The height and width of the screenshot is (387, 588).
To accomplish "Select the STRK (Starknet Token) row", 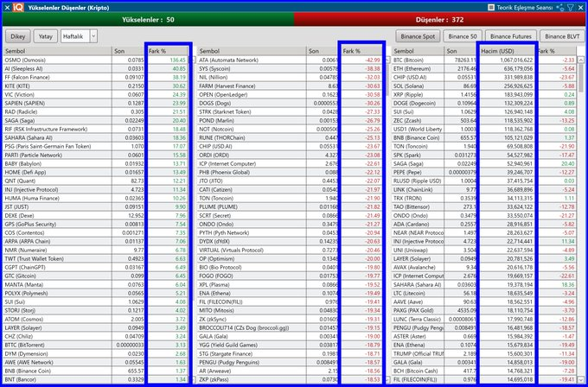I will point(290,111).
